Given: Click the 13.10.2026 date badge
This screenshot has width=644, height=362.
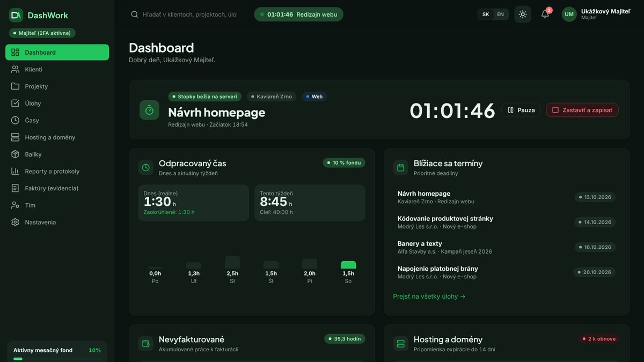Looking at the screenshot, I should click(x=595, y=197).
